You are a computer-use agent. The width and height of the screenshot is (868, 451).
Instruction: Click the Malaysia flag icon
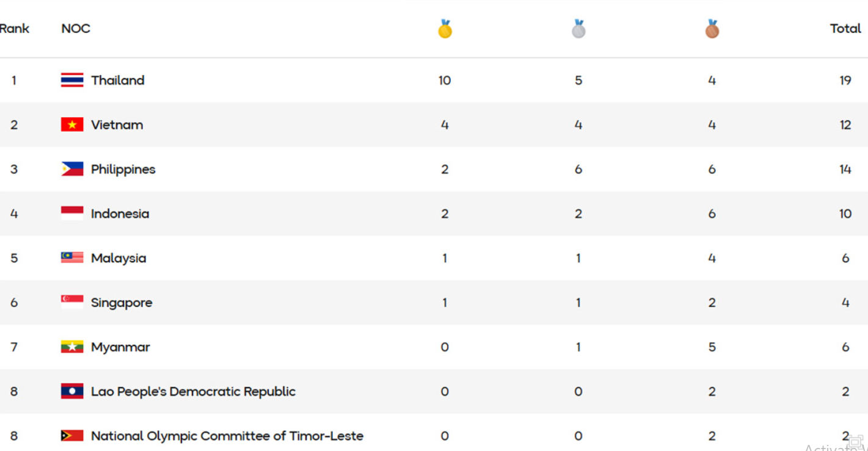(72, 258)
